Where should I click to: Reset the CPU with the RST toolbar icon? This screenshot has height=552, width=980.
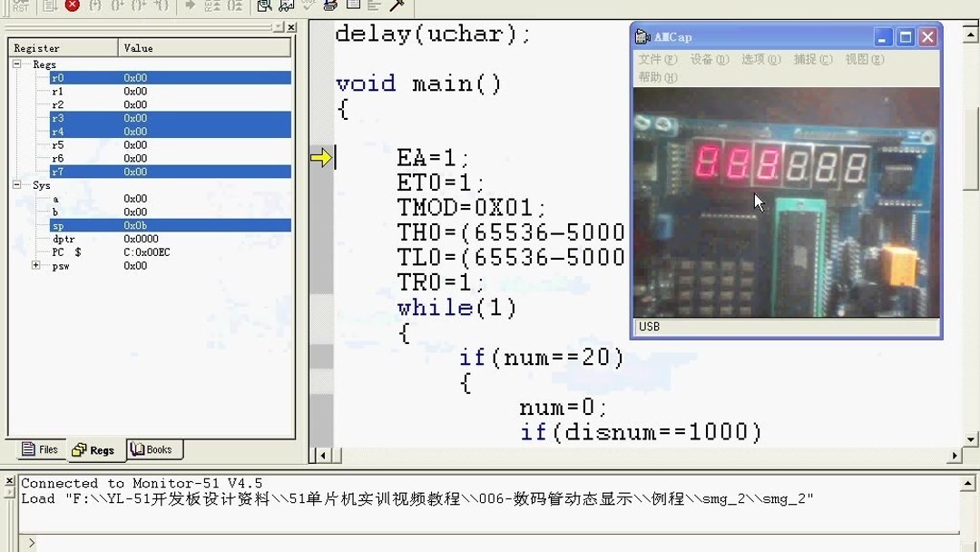click(x=20, y=7)
